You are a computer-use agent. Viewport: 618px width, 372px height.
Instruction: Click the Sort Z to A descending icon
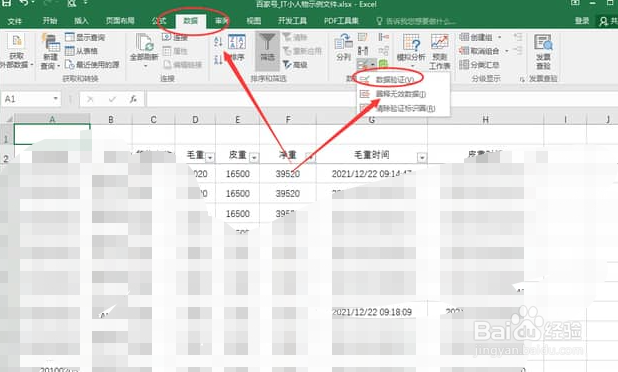[218, 60]
